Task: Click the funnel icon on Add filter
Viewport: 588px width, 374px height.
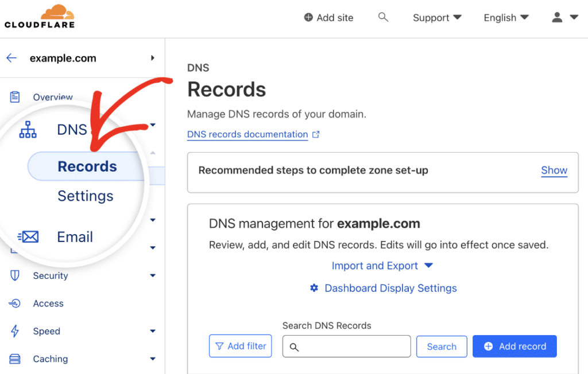Action: pos(220,346)
